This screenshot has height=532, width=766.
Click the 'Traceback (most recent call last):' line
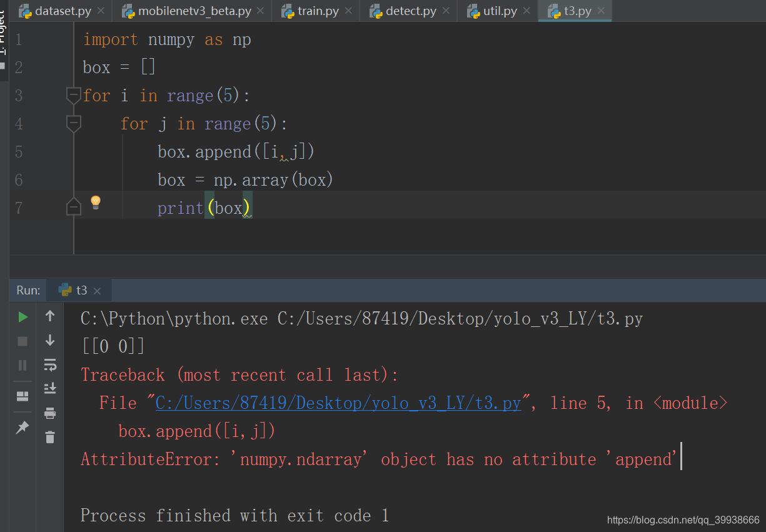[240, 374]
